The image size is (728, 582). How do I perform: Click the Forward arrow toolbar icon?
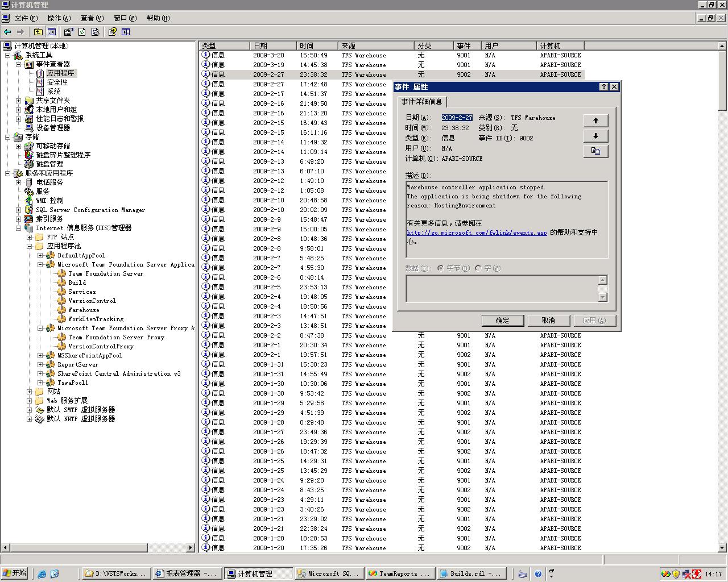click(20, 32)
